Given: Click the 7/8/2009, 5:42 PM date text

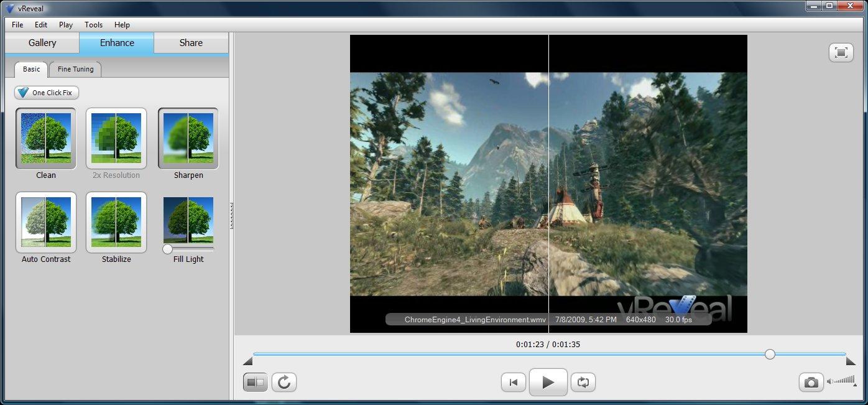Looking at the screenshot, I should pos(586,320).
